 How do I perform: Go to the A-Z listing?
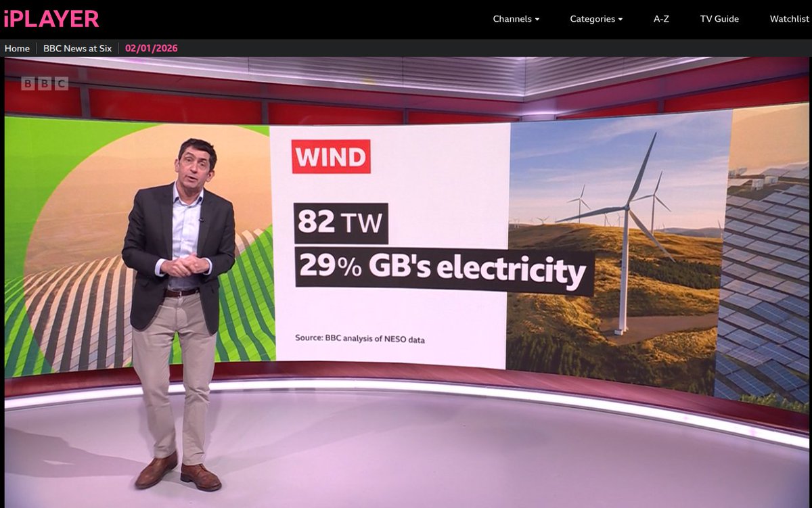click(661, 19)
